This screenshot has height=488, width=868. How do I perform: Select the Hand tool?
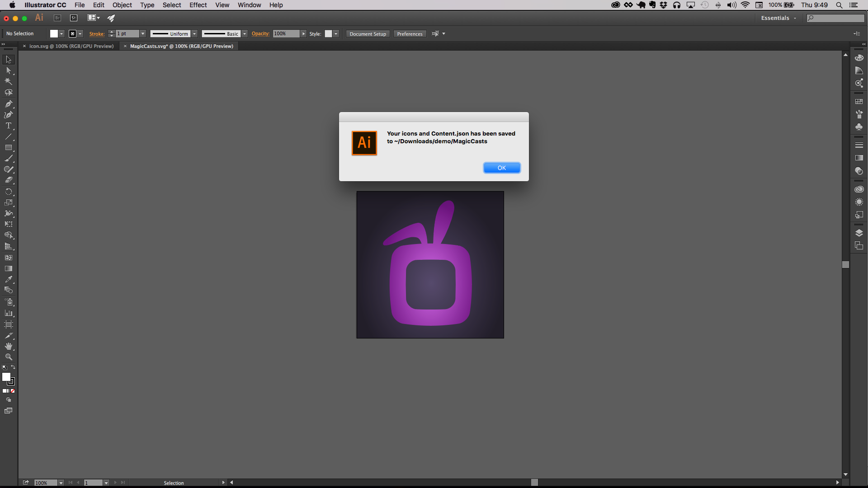coord(9,346)
